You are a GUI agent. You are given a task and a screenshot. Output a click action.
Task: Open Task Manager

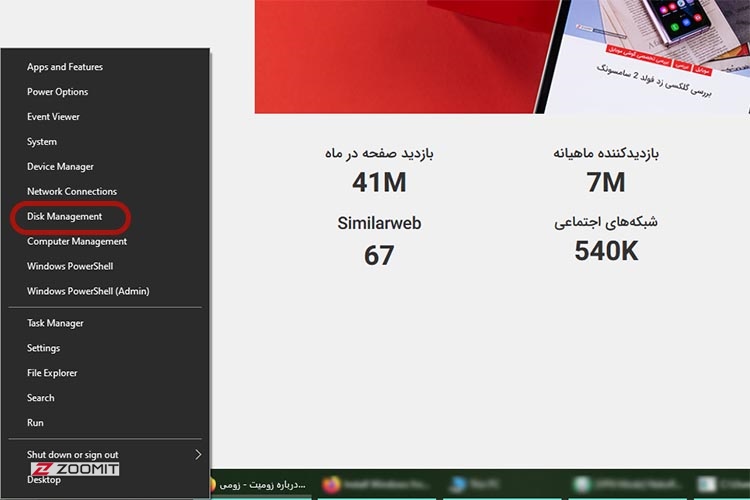point(55,323)
